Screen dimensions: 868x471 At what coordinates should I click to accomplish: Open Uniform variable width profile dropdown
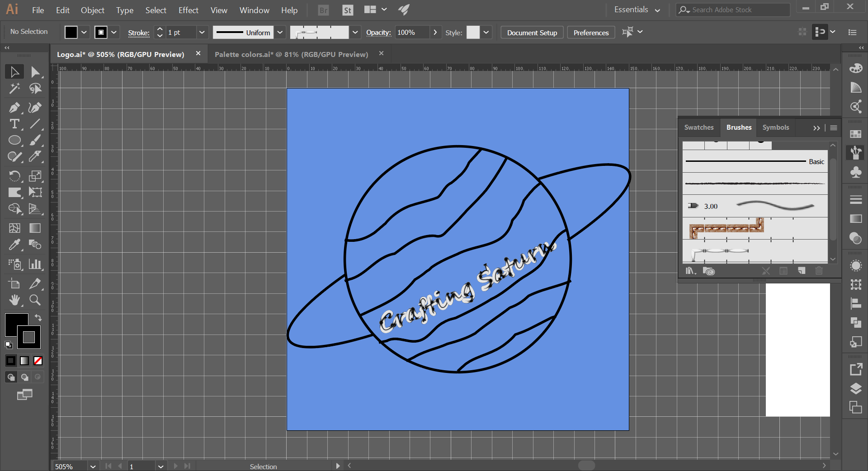[280, 33]
